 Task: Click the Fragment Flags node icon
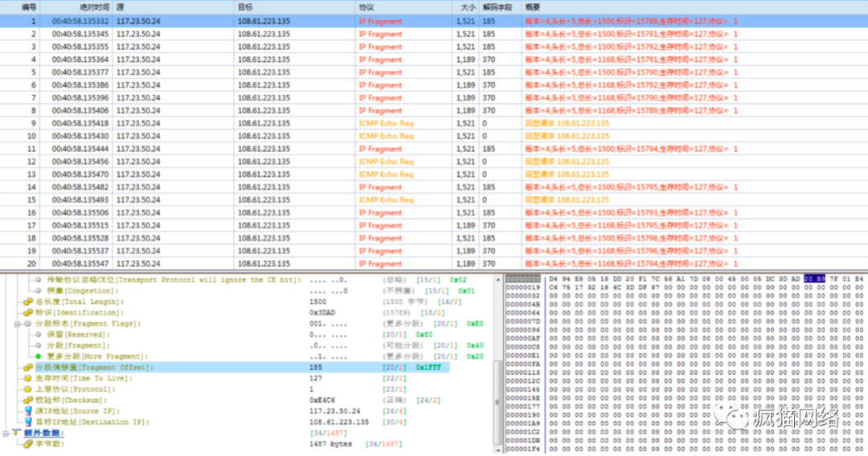coord(27,323)
